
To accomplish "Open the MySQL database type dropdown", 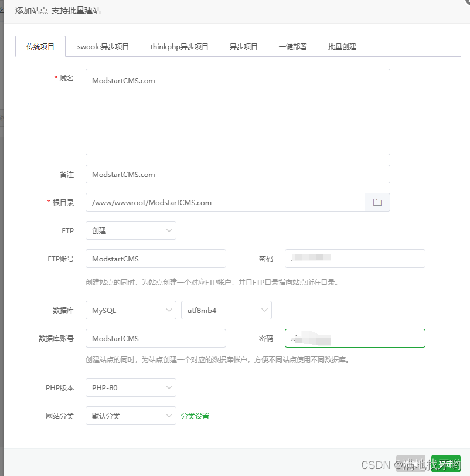I will [130, 310].
